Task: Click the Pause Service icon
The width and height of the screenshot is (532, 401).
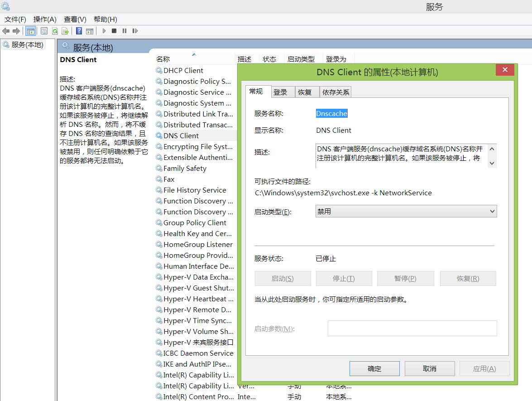Action: 124,30
